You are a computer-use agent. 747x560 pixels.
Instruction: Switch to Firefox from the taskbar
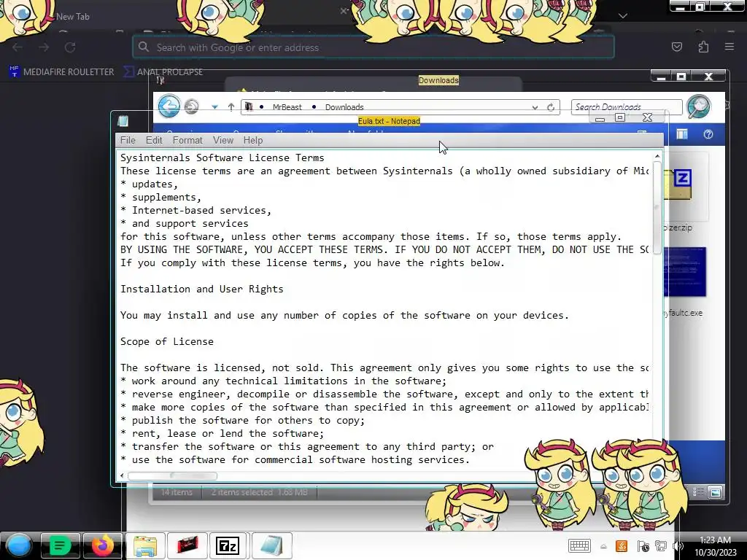[x=102, y=545]
